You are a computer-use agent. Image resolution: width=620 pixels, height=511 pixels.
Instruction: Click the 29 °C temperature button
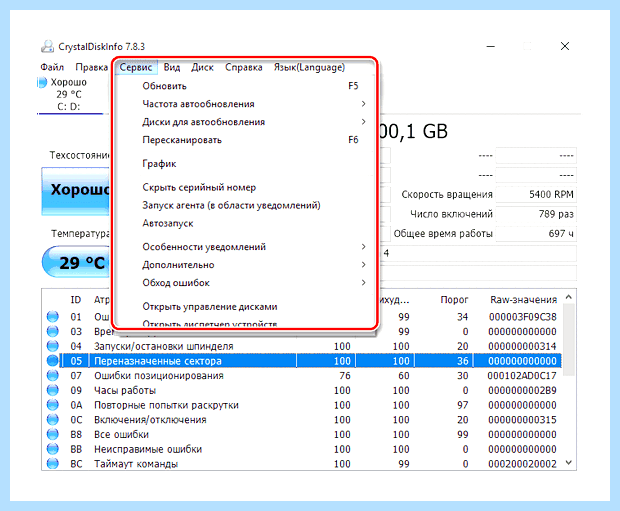point(77,262)
